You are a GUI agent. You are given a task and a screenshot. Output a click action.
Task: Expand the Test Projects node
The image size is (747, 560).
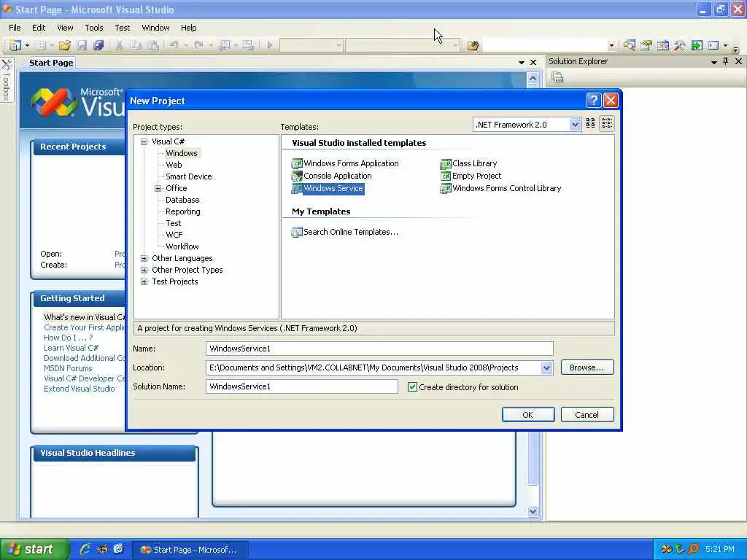pyautogui.click(x=144, y=282)
